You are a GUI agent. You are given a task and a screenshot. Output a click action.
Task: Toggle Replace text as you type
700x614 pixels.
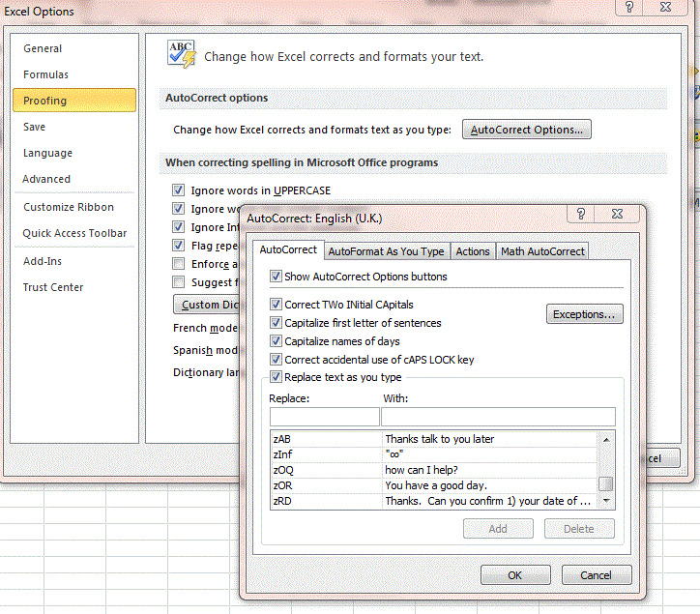point(277,377)
